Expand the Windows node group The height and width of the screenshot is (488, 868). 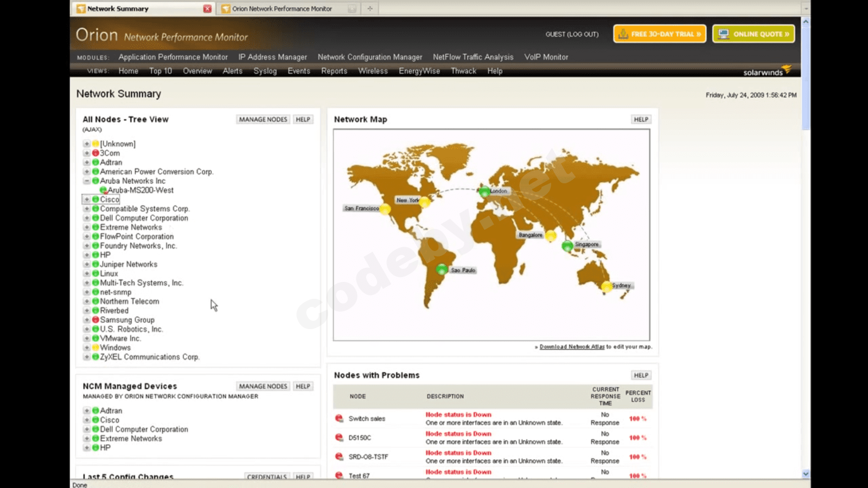[x=86, y=348]
